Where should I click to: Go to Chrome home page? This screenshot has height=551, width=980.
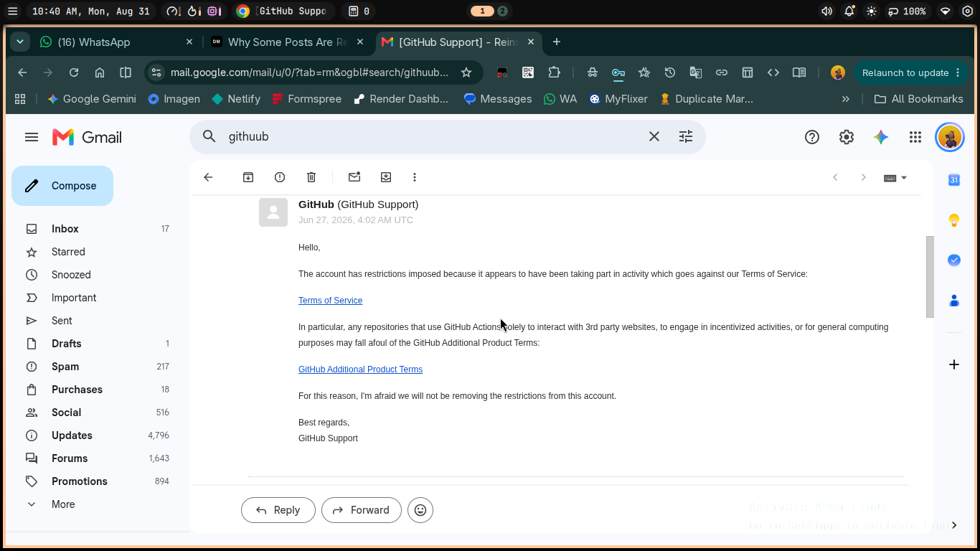coord(100,72)
